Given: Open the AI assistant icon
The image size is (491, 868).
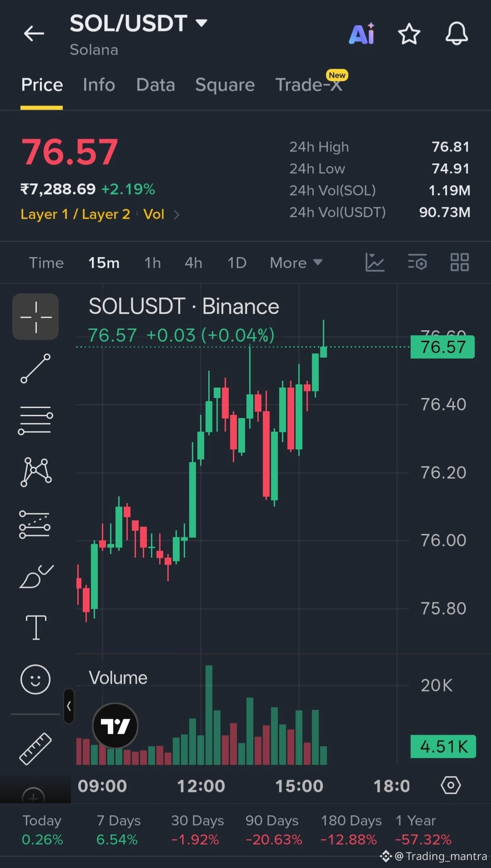Looking at the screenshot, I should coord(362,34).
